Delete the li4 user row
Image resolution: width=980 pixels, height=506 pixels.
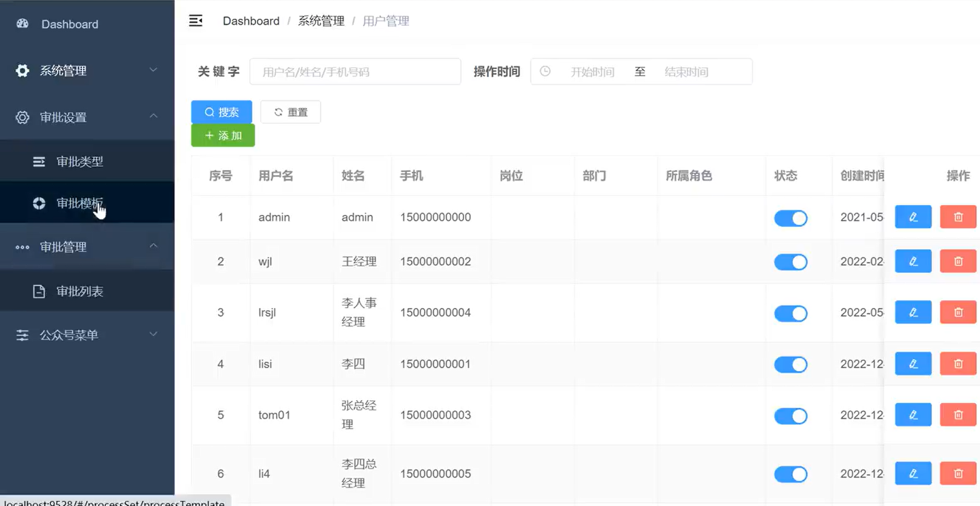[x=958, y=474]
